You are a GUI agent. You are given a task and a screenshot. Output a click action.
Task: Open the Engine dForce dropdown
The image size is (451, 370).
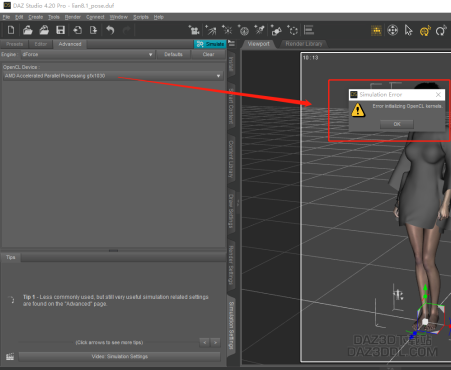88,54
